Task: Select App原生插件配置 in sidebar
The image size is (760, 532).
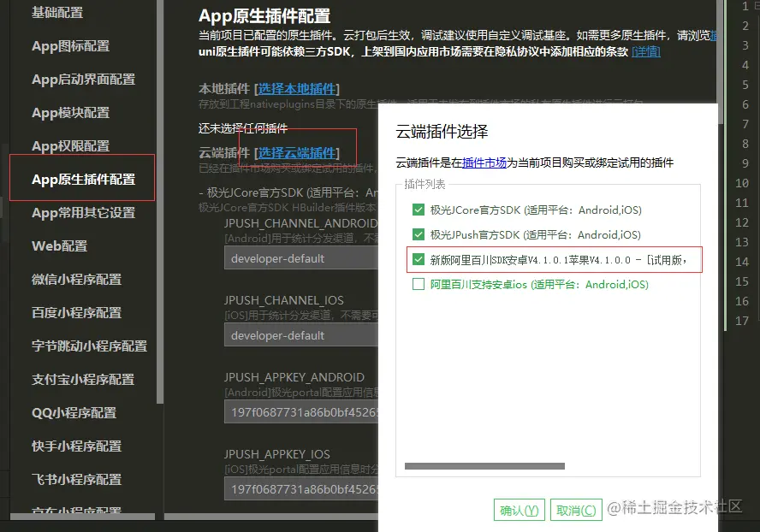Action: [x=83, y=180]
